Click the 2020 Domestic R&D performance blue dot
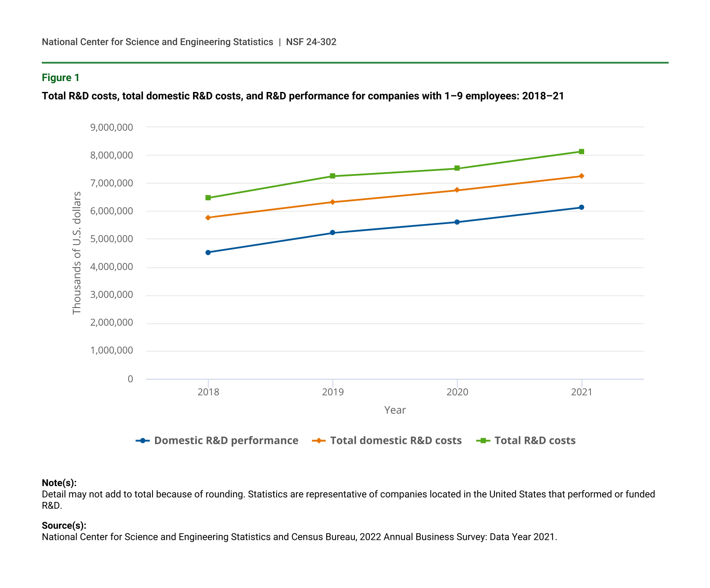The image size is (710, 588). pyautogui.click(x=457, y=222)
